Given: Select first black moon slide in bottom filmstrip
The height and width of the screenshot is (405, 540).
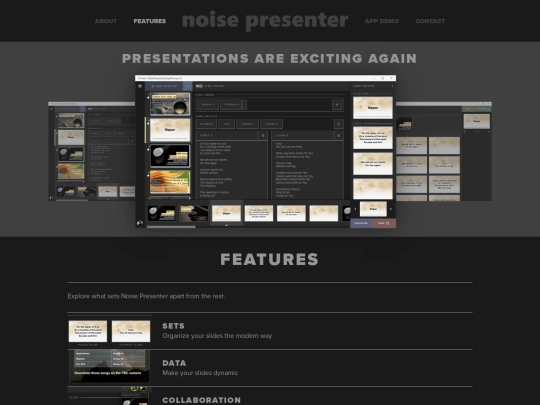Looking at the screenshot, I should (x=162, y=213).
